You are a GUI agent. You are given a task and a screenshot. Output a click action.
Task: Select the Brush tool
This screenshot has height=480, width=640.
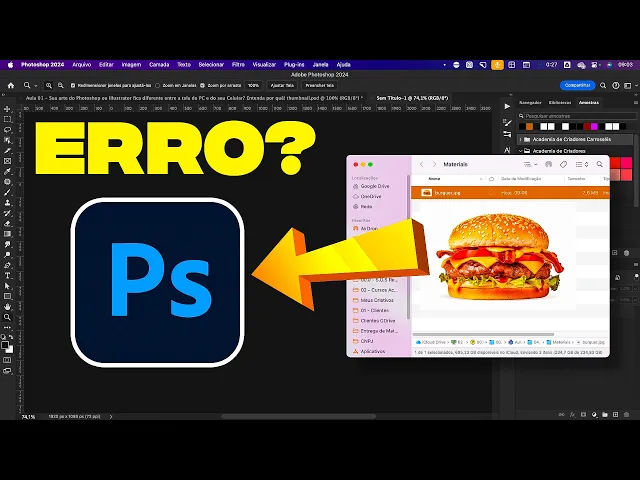pos(7,192)
